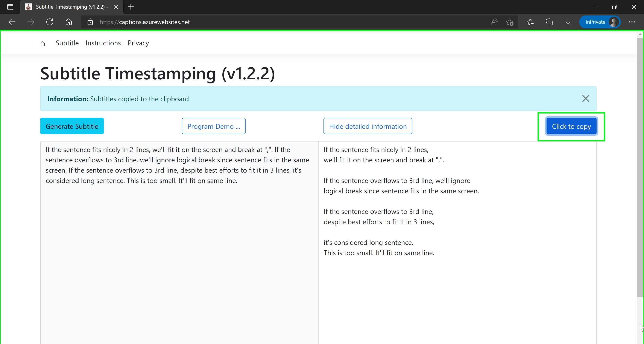Open the Subtitle navigation link

67,43
